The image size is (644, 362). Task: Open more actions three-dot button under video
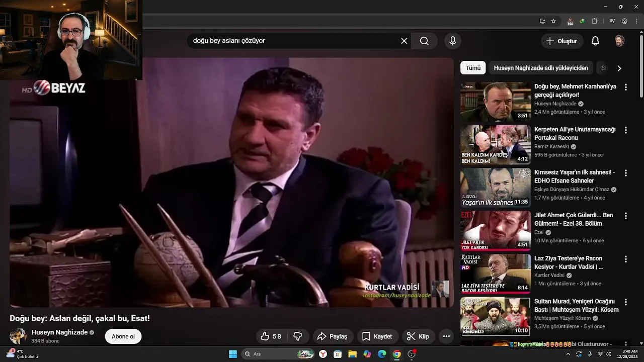(x=446, y=336)
